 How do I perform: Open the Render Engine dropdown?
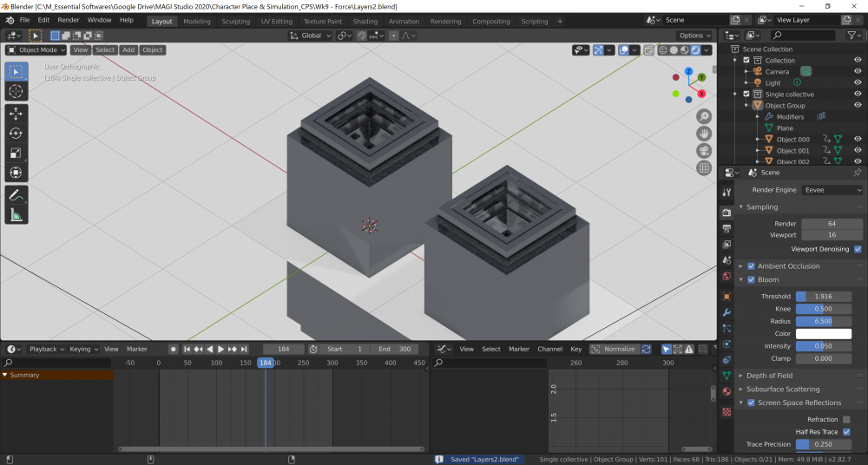click(832, 190)
